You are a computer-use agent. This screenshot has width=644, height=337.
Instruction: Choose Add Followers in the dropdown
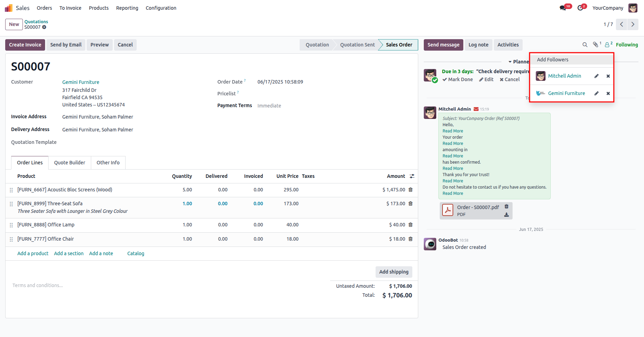click(x=572, y=60)
